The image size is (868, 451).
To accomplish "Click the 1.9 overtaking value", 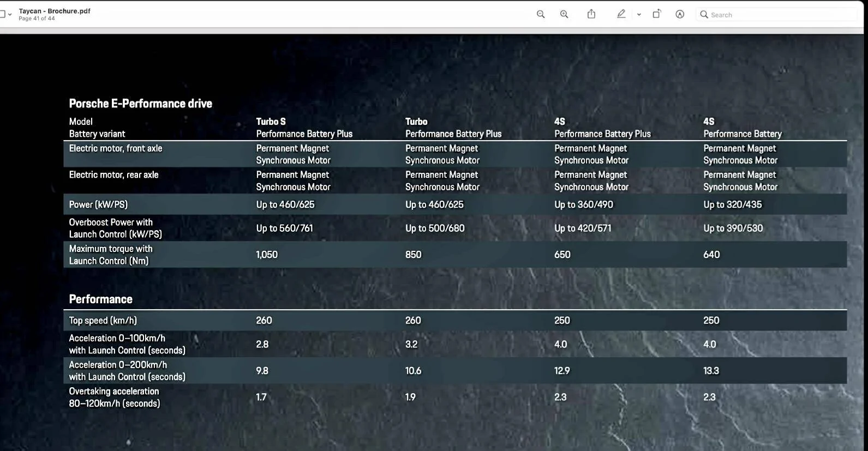I will (410, 397).
